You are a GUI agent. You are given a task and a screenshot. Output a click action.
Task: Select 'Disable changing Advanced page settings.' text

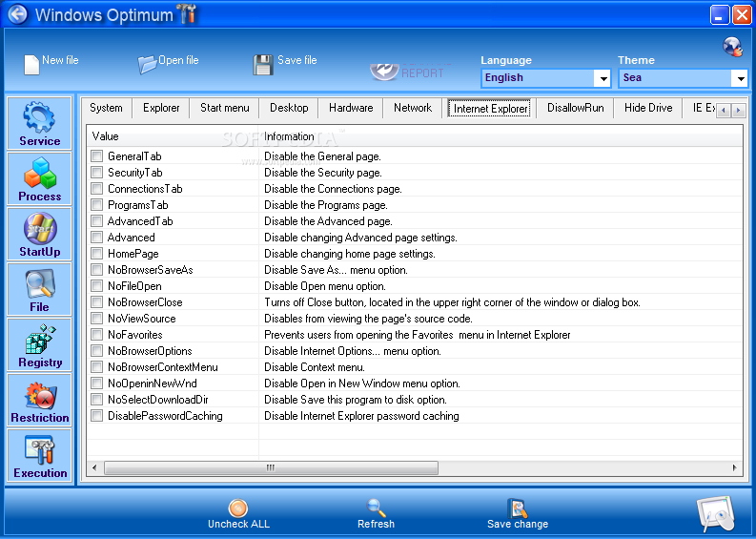click(360, 238)
